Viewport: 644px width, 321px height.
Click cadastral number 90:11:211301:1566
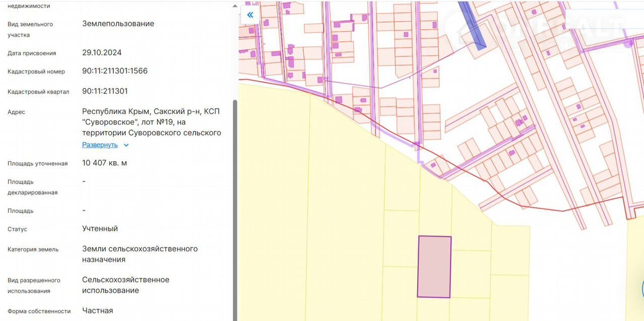tap(115, 71)
